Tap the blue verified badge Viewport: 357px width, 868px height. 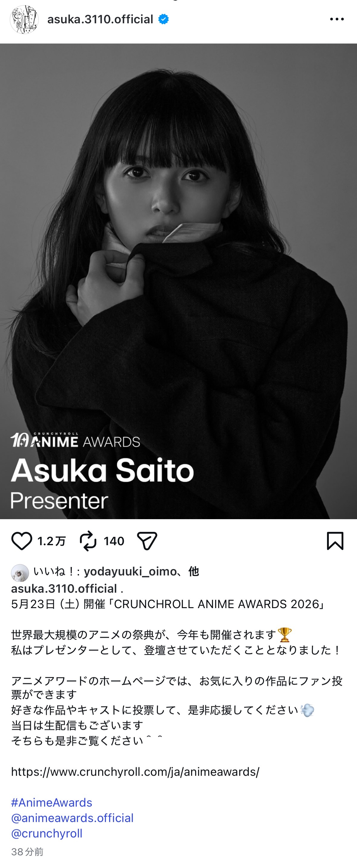[x=164, y=19]
